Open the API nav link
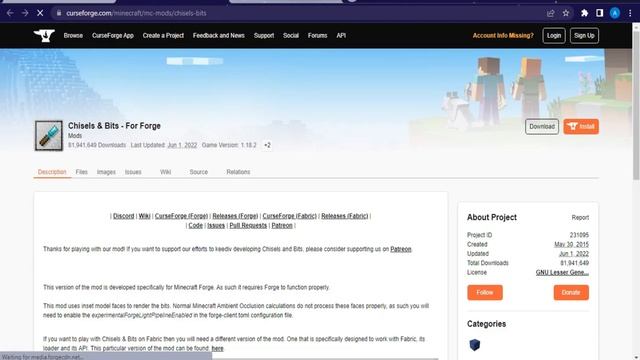The image size is (640, 360). point(341,36)
